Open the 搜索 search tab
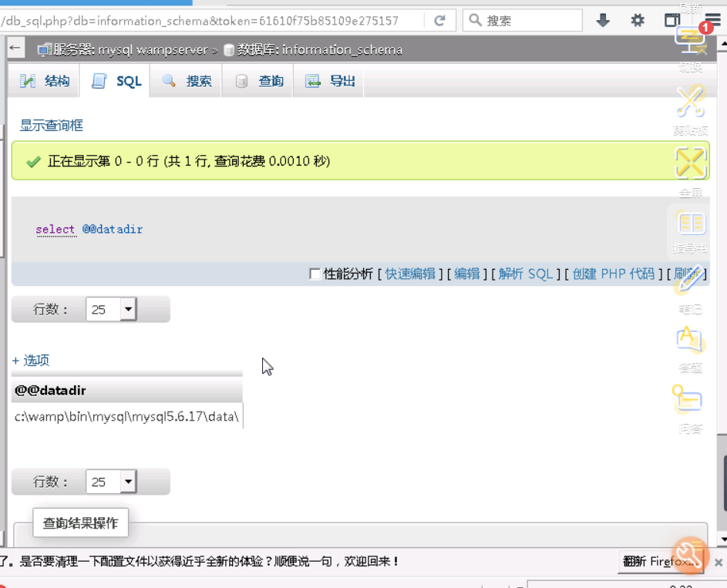Viewport: 727px width, 588px height. coord(187,81)
